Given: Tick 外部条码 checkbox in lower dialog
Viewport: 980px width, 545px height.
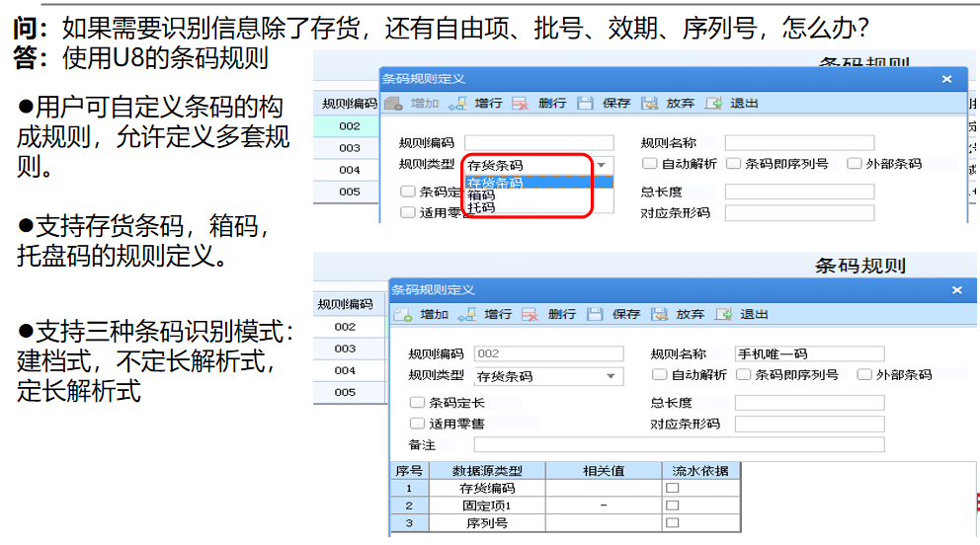Looking at the screenshot, I should pos(864,374).
